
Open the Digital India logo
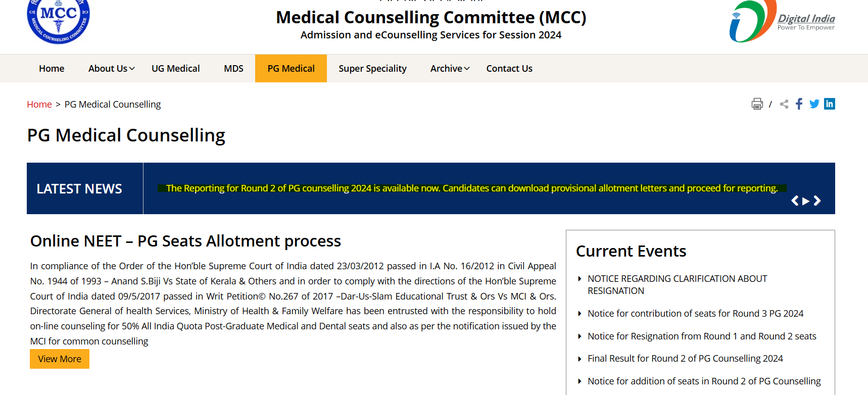[x=782, y=21]
